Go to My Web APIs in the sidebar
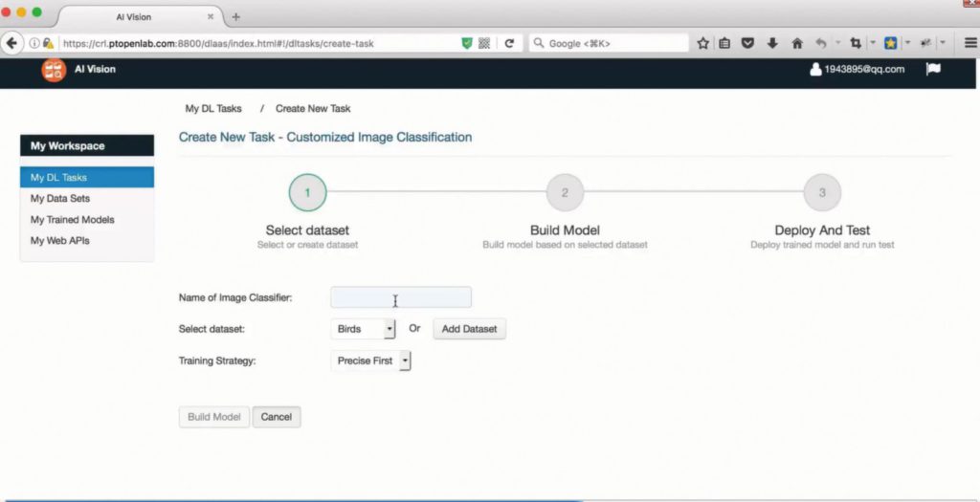Screen dimensions: 980x502 coord(59,241)
